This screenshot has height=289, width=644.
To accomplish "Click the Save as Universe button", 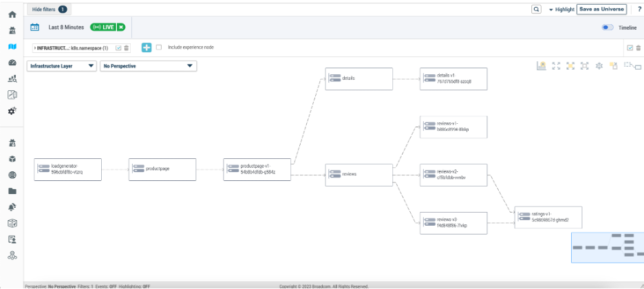I will 601,9.
